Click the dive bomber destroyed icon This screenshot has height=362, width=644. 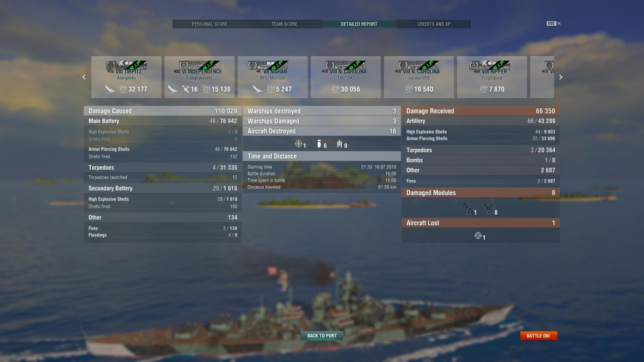point(319,144)
